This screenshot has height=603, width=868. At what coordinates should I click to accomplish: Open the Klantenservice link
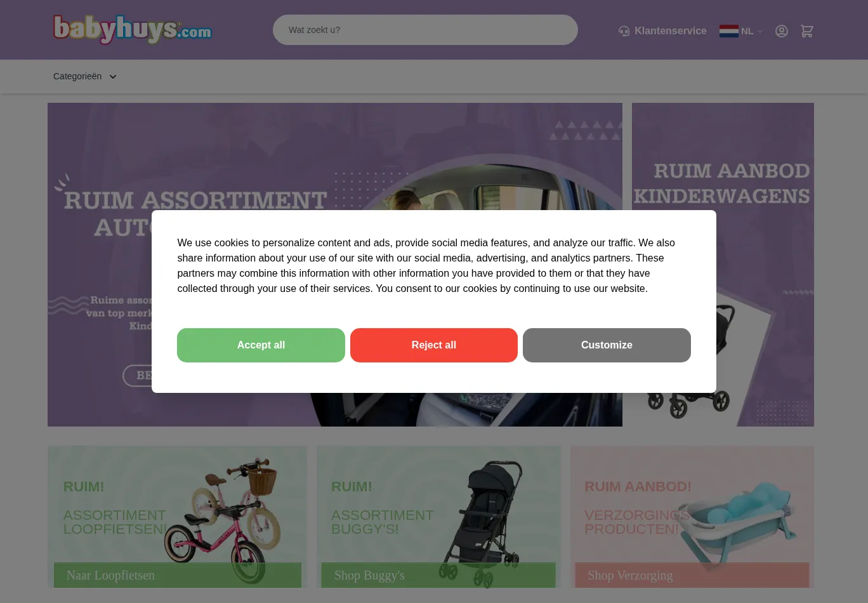670,30
